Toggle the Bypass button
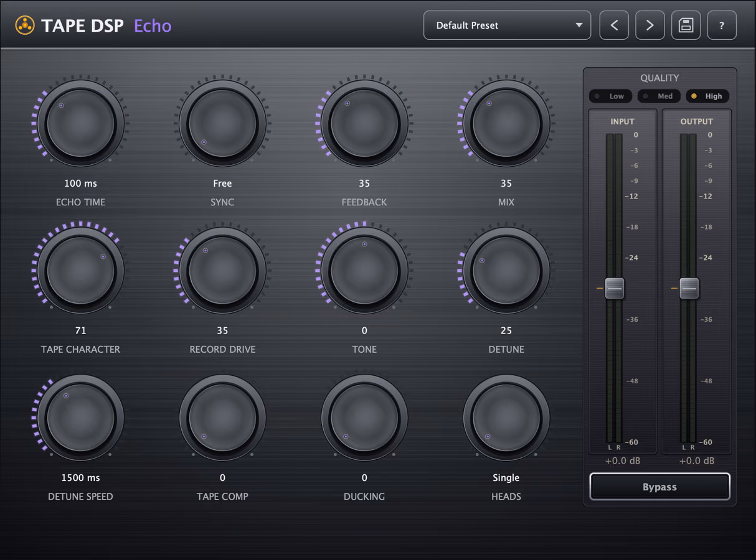Viewport: 756px width, 560px height. click(659, 487)
